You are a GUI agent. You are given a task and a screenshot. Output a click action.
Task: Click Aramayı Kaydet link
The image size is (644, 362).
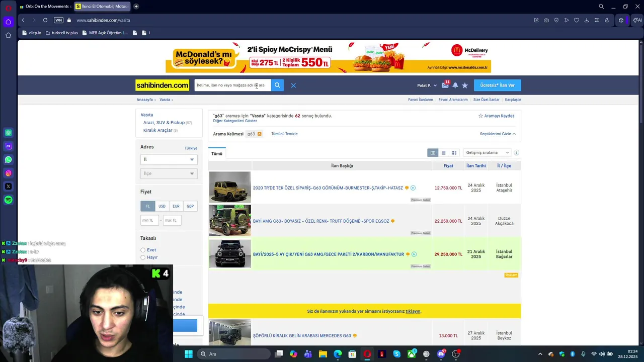[x=496, y=116]
